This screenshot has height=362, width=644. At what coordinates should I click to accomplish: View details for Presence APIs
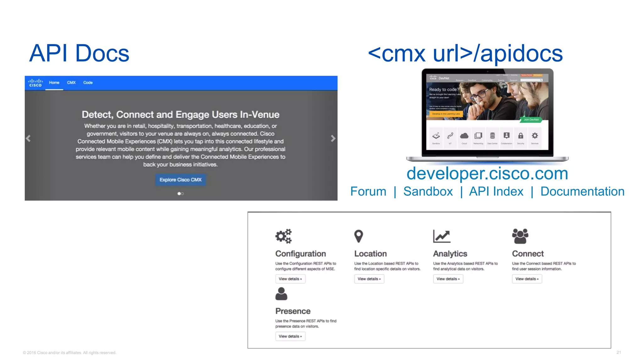(290, 336)
